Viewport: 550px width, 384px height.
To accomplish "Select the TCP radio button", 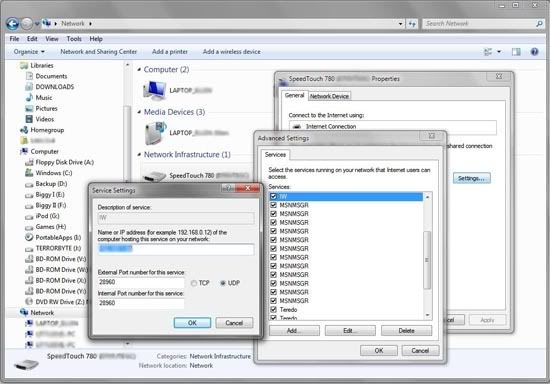I will [x=194, y=283].
